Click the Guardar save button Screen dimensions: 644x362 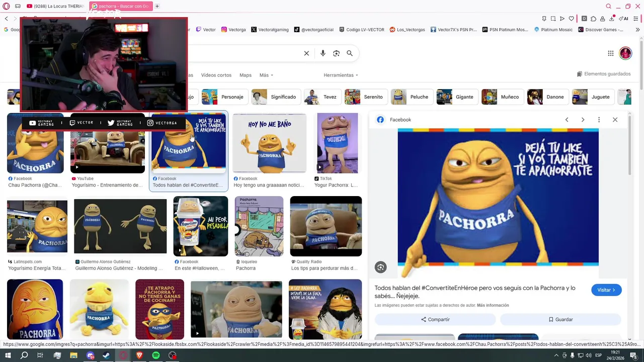click(x=560, y=319)
